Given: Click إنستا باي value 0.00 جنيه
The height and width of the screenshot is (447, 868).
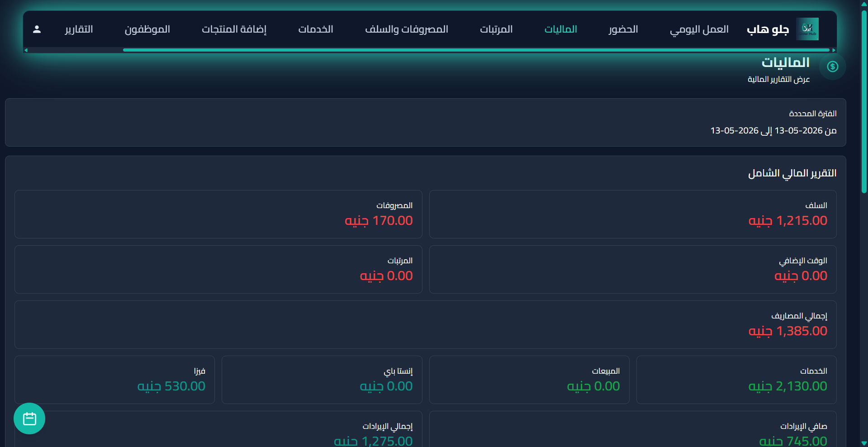Looking at the screenshot, I should [x=386, y=386].
